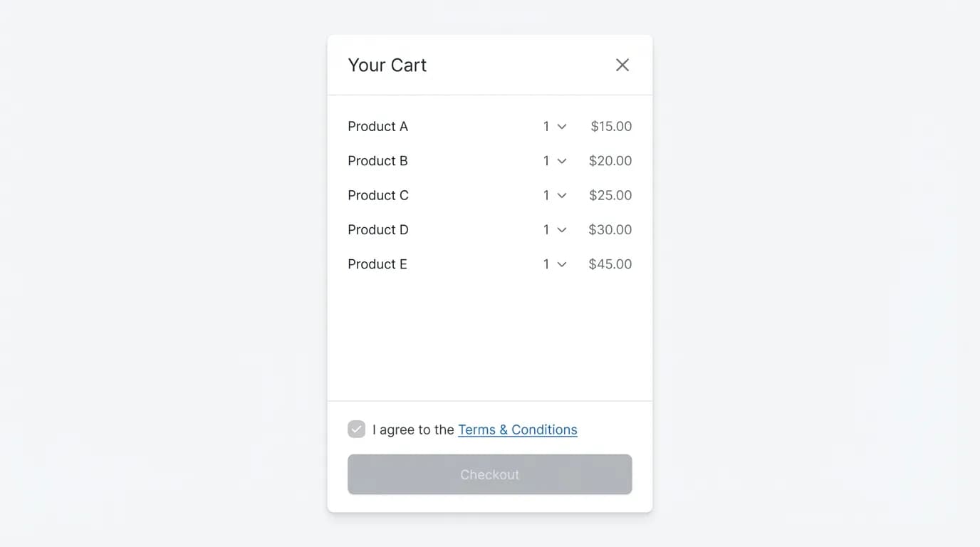Click the $15.00 price
Viewport: 980px width, 547px height.
pos(611,126)
